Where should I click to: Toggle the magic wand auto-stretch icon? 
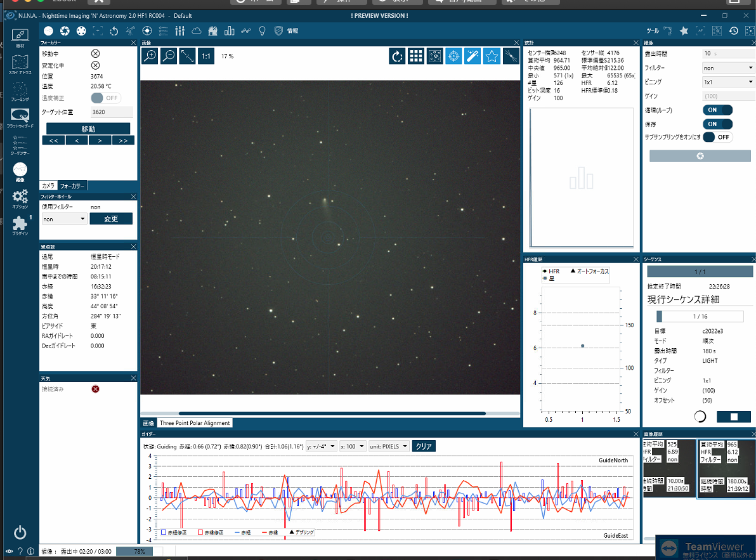[472, 56]
